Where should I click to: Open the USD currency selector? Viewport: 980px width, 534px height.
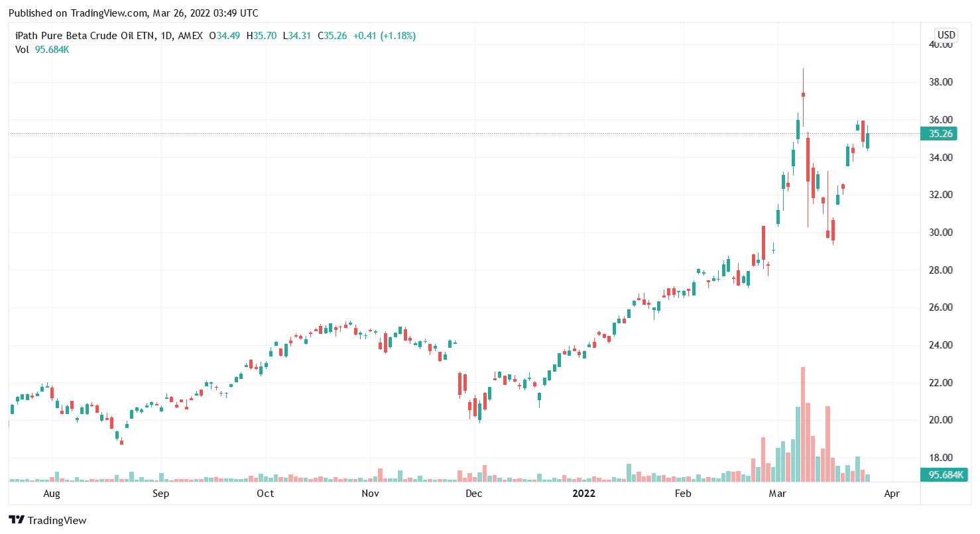(x=946, y=35)
